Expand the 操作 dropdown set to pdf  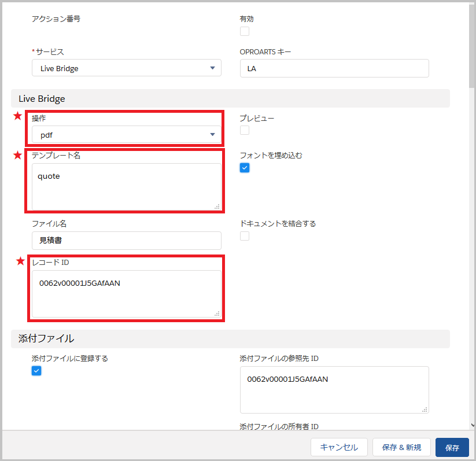[x=126, y=135]
